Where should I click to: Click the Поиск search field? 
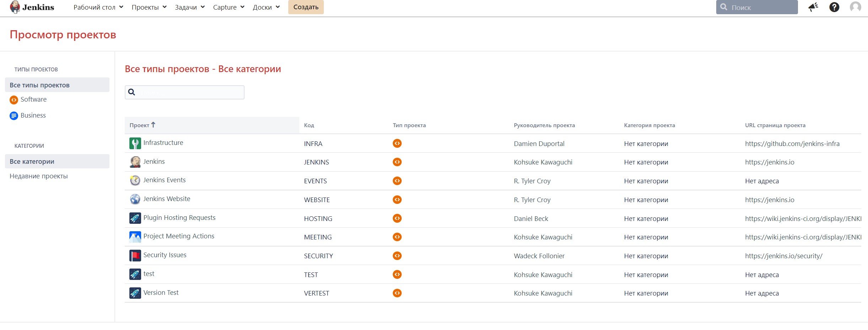click(x=757, y=7)
